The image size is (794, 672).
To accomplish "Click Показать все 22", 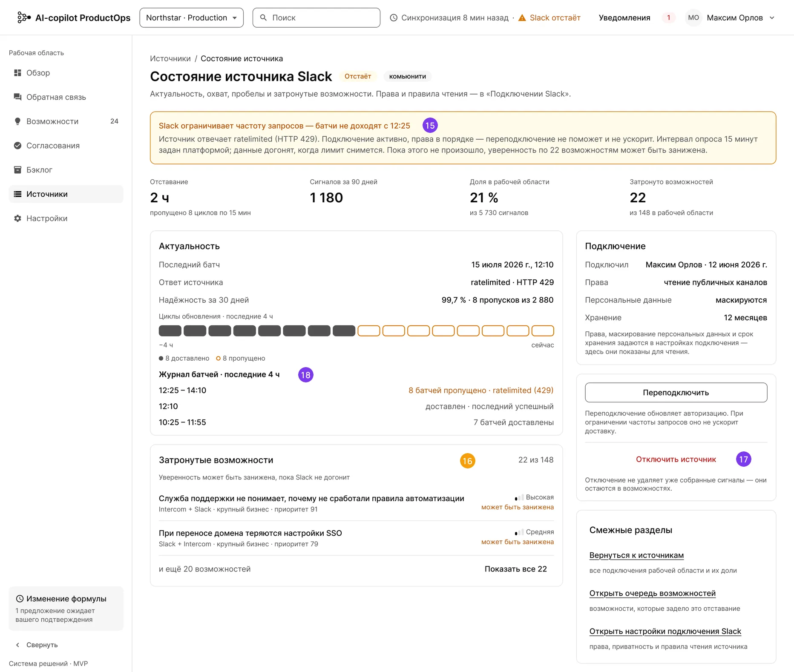I will click(516, 569).
